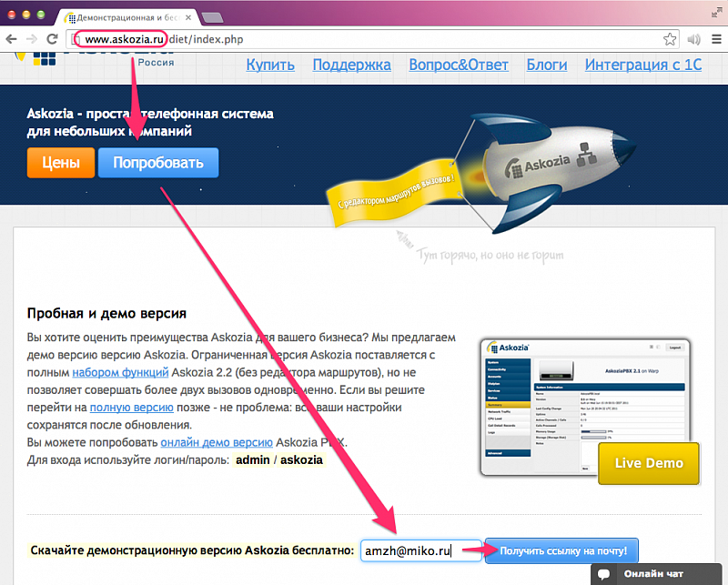The width and height of the screenshot is (728, 585).
Task: Select the admin login text
Action: [253, 460]
